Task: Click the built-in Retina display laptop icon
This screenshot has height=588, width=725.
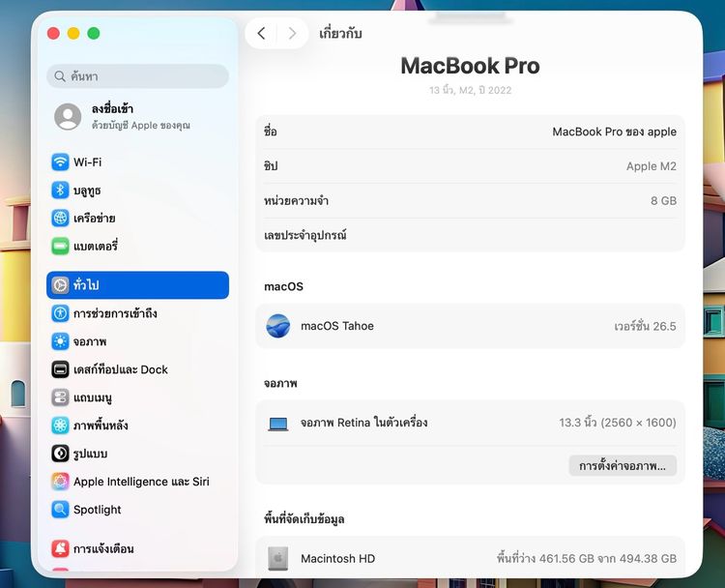Action: pyautogui.click(x=277, y=424)
